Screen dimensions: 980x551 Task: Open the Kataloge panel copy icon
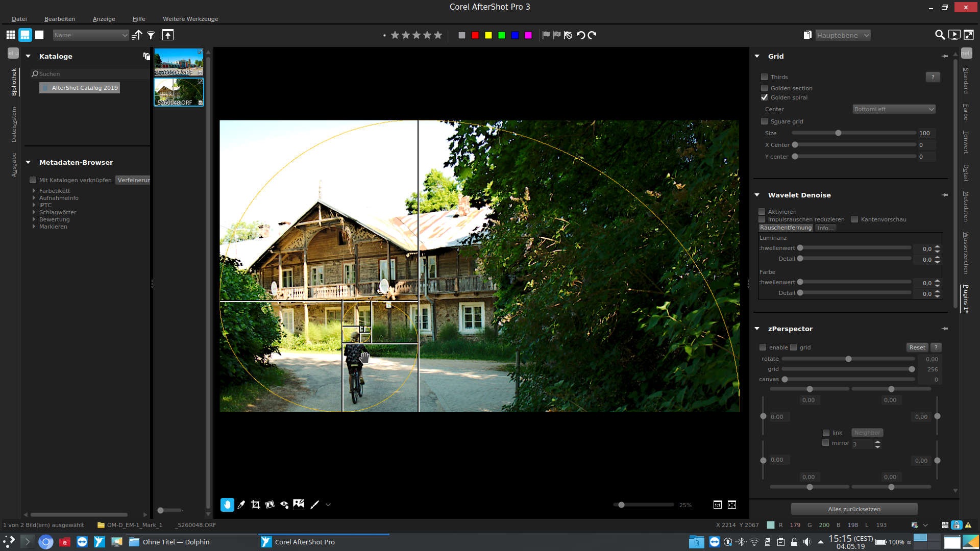pyautogui.click(x=146, y=56)
